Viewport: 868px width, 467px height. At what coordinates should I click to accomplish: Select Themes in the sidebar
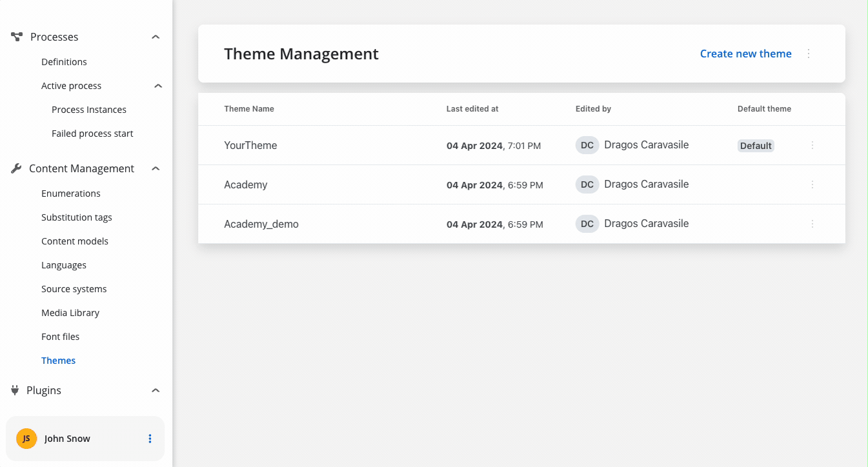click(x=59, y=361)
